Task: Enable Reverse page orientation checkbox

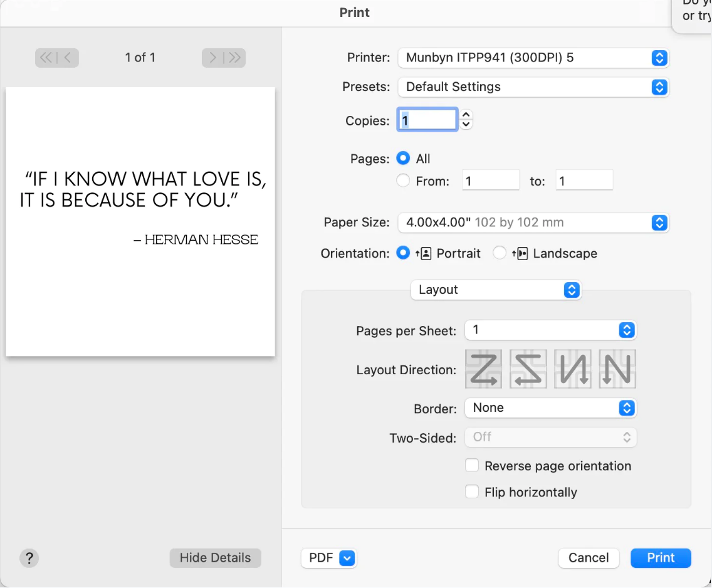Action: (472, 465)
